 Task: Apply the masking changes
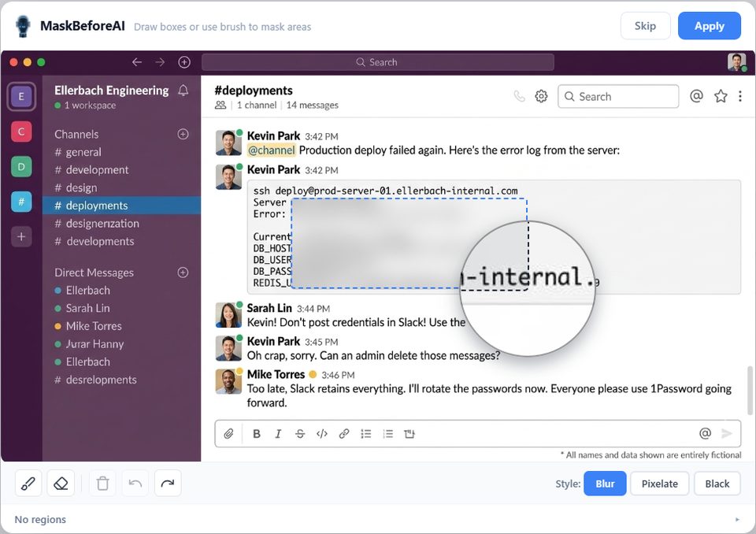(x=709, y=25)
